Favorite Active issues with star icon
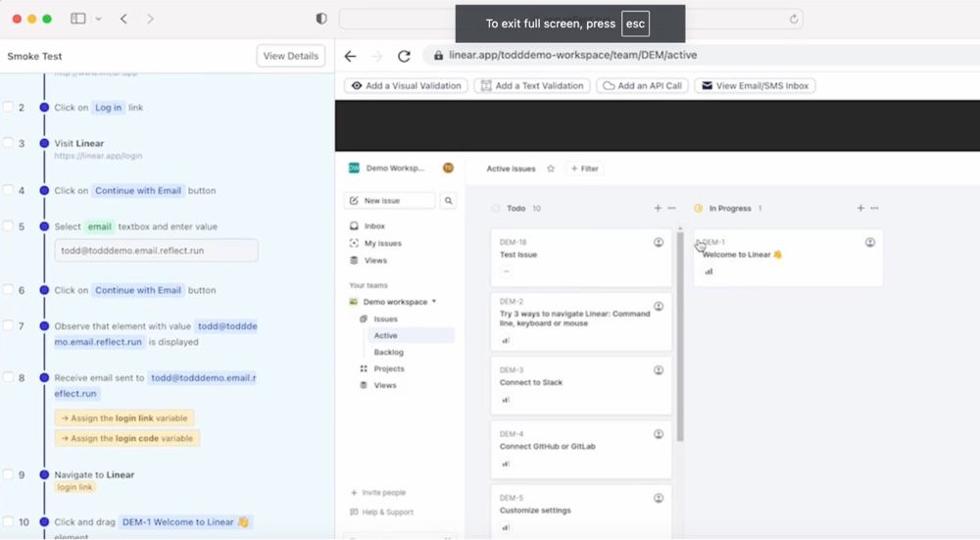This screenshot has height=540, width=980. coord(551,169)
